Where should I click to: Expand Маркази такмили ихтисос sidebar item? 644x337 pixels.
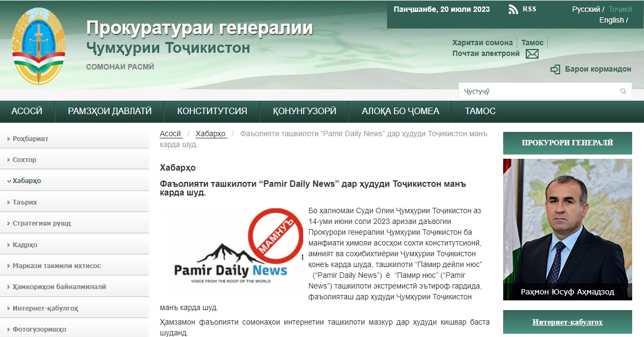click(74, 266)
